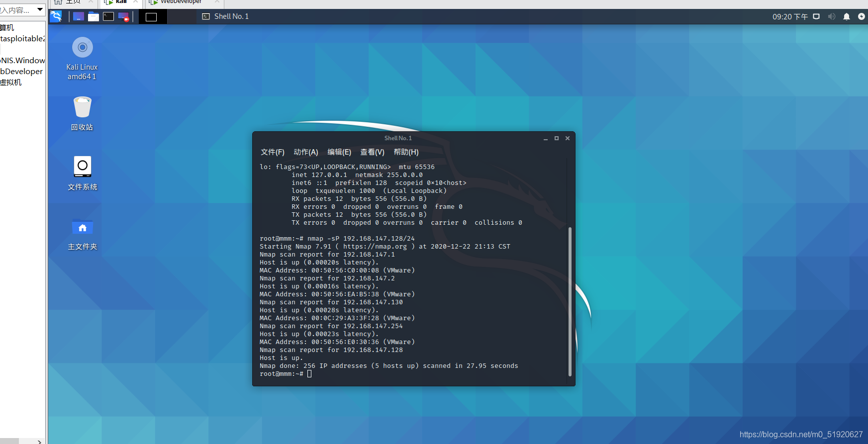This screenshot has height=444, width=868.
Task: Select the first workspace in the switcher
Action: 153,17
